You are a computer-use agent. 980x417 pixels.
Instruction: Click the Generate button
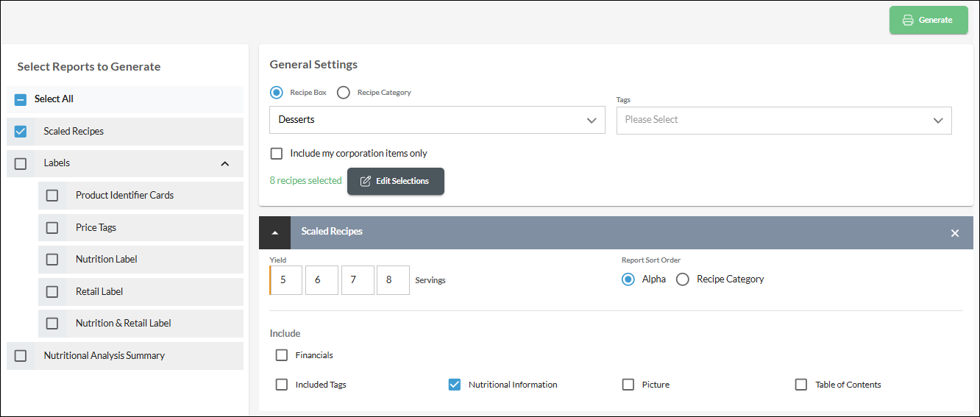click(928, 20)
